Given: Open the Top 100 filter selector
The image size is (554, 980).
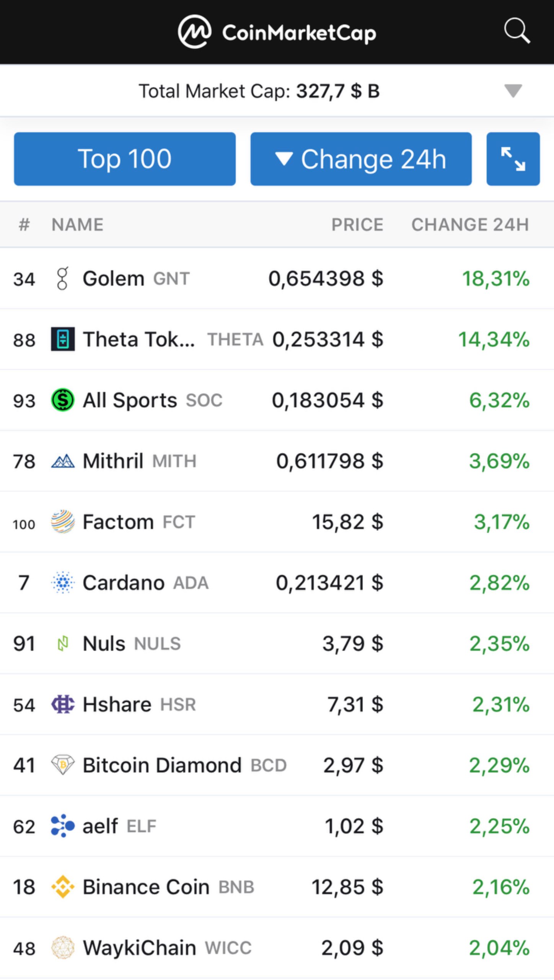Looking at the screenshot, I should (x=125, y=159).
